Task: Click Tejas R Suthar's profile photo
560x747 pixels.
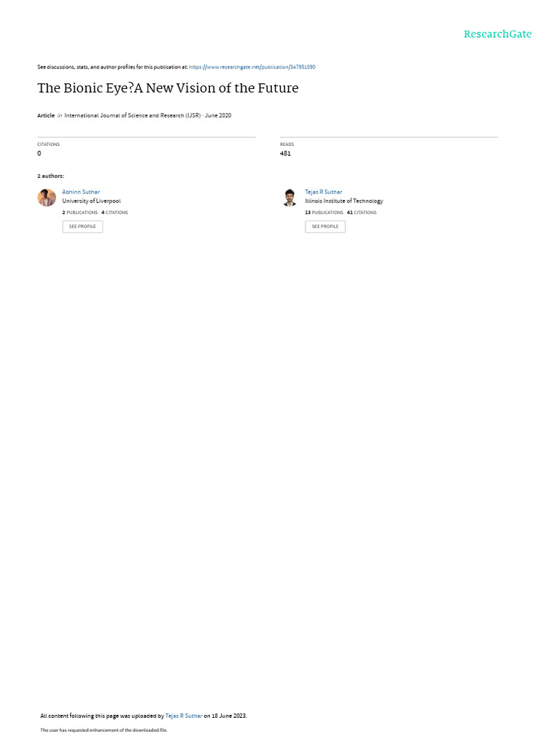Action: [x=289, y=197]
